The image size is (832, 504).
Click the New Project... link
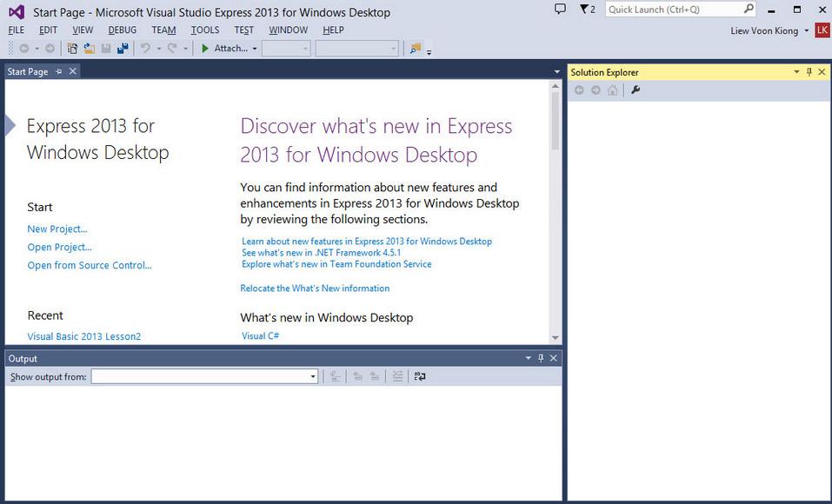tap(57, 229)
